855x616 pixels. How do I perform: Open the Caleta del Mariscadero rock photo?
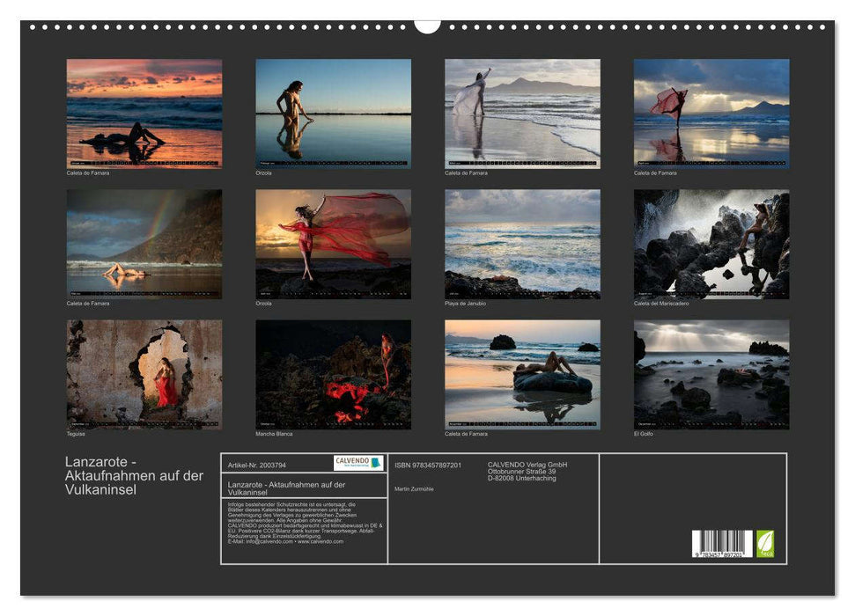coord(711,244)
